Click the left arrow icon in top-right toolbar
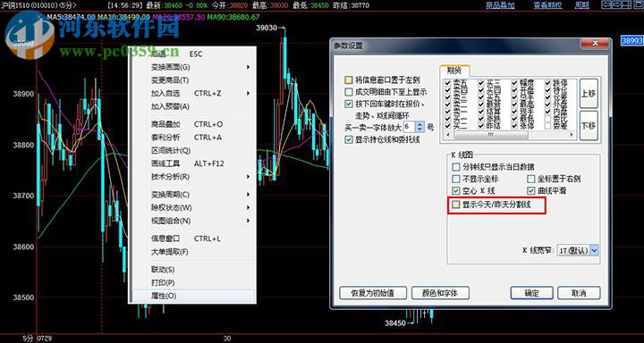The height and width of the screenshot is (343, 644). pyautogui.click(x=606, y=5)
